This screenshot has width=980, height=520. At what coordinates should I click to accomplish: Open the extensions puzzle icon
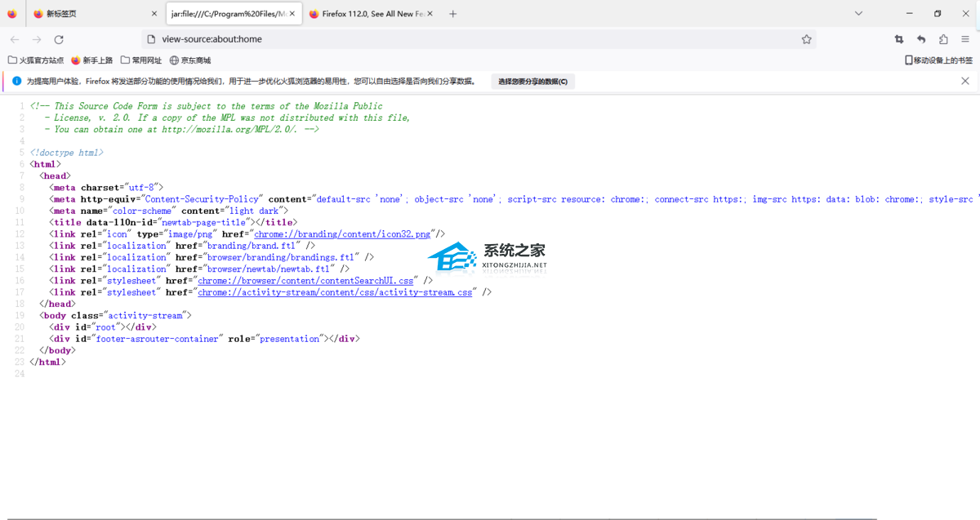[943, 39]
